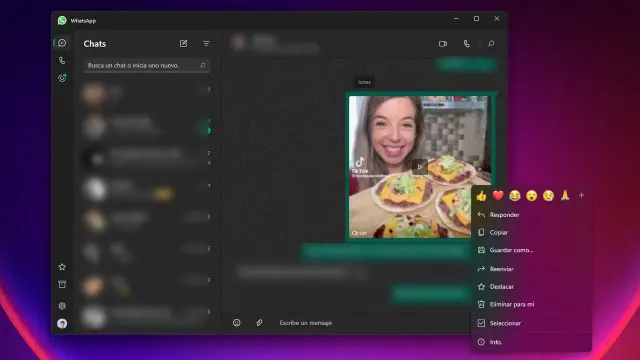This screenshot has height=360, width=640.
Task: Open Starred messages star icon in sidebar
Action: [62, 267]
